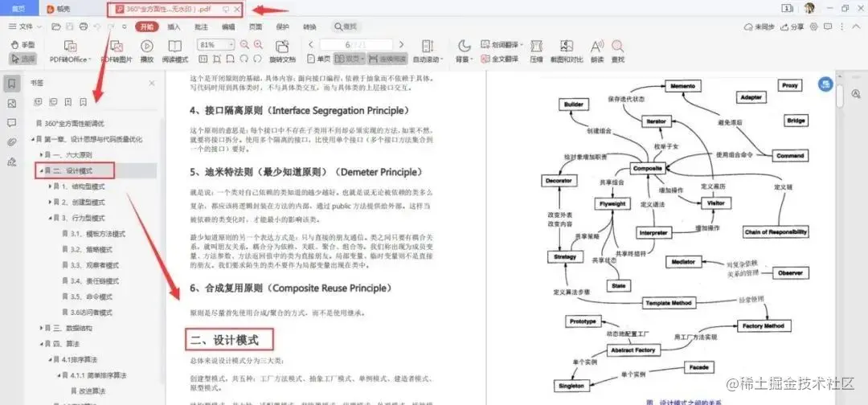
Task: Click the 分享 share button
Action: [x=792, y=27]
